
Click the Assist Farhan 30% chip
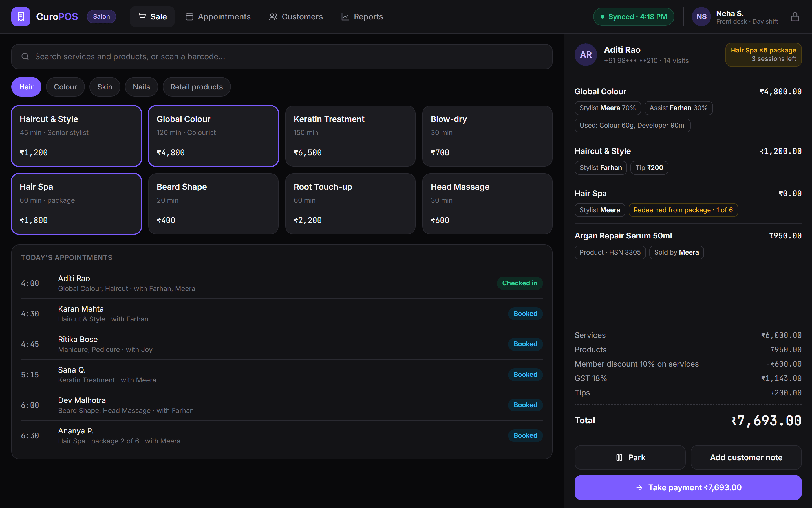(678, 108)
